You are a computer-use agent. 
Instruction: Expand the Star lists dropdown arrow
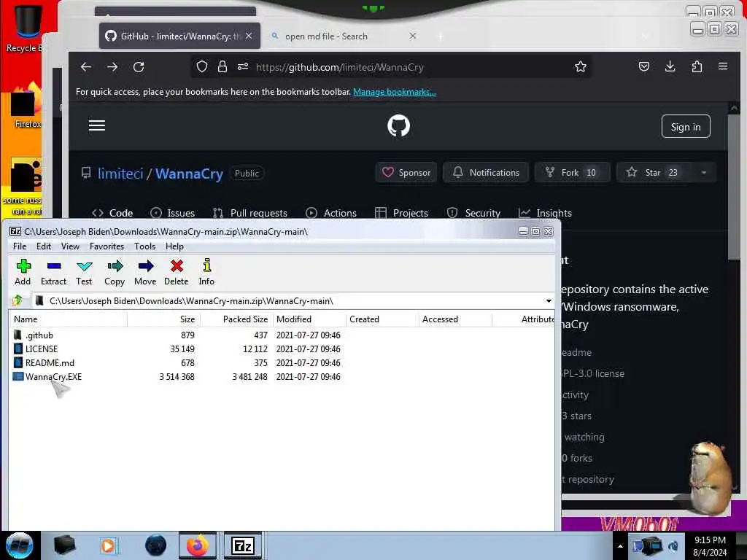pyautogui.click(x=704, y=172)
